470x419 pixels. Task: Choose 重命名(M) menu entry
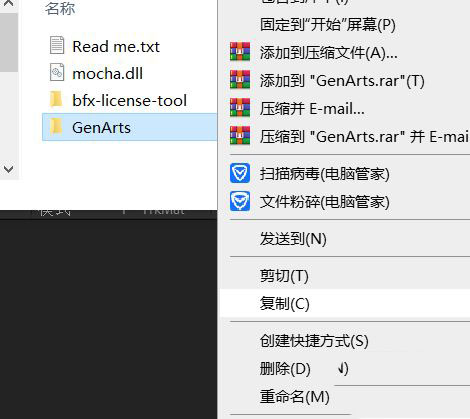345,397
